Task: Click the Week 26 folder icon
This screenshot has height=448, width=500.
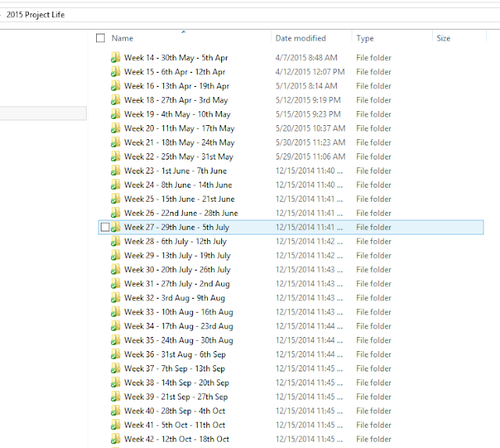Action: pos(116,213)
